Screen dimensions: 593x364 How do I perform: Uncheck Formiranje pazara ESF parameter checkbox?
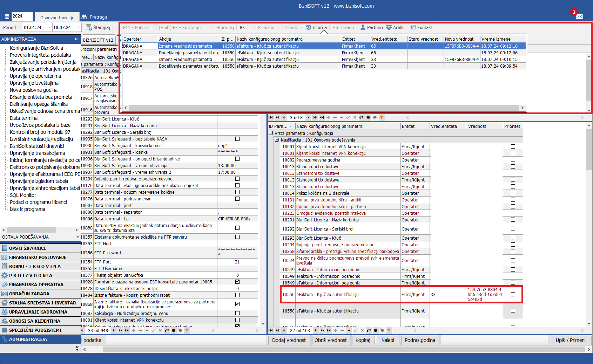(237, 282)
